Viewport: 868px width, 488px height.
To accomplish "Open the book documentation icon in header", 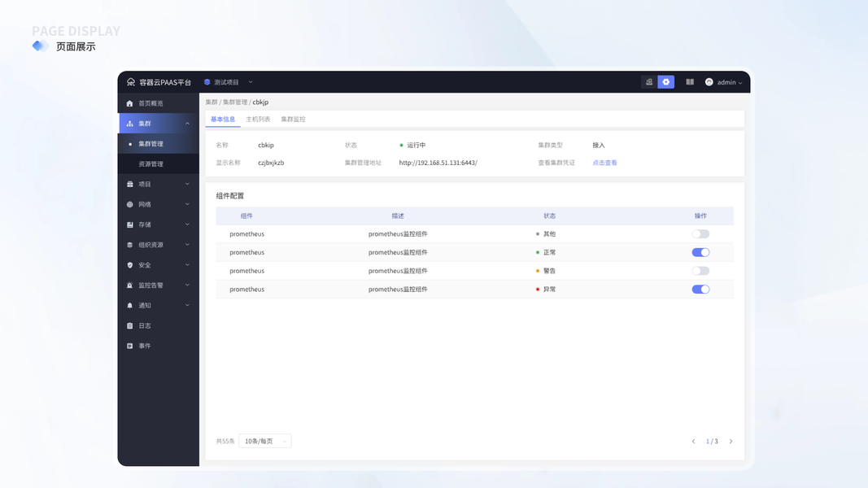I will (x=690, y=82).
